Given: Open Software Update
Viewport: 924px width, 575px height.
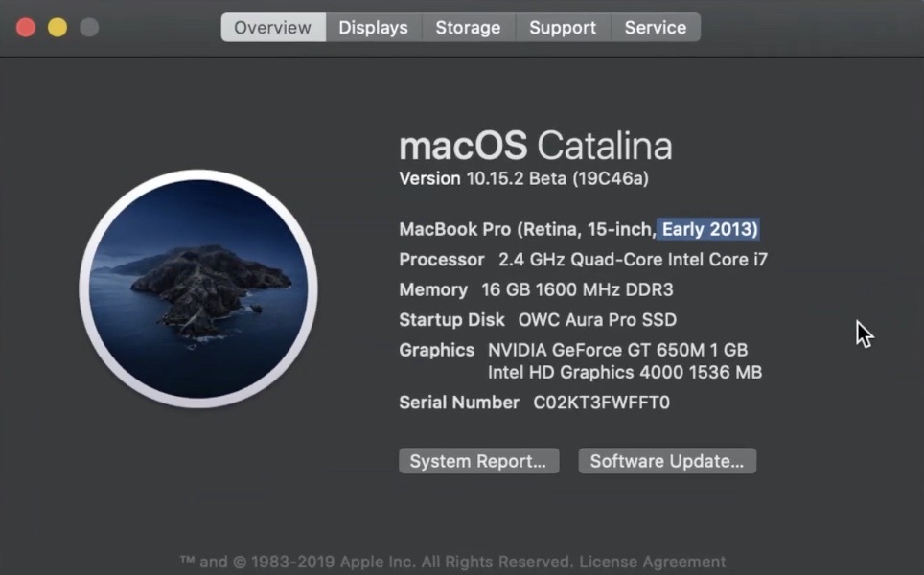Looking at the screenshot, I should pyautogui.click(x=667, y=461).
